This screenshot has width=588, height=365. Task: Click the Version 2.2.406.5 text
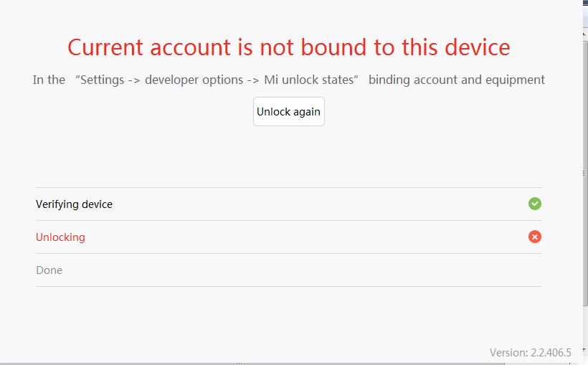tap(530, 352)
